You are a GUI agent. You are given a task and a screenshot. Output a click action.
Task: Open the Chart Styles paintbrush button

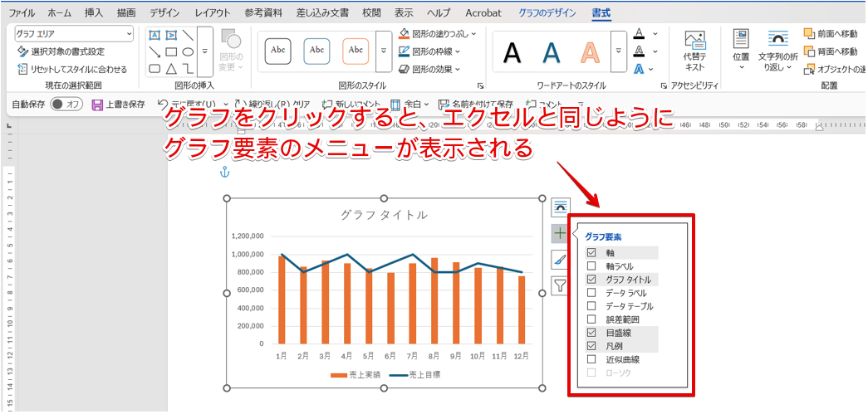(560, 260)
